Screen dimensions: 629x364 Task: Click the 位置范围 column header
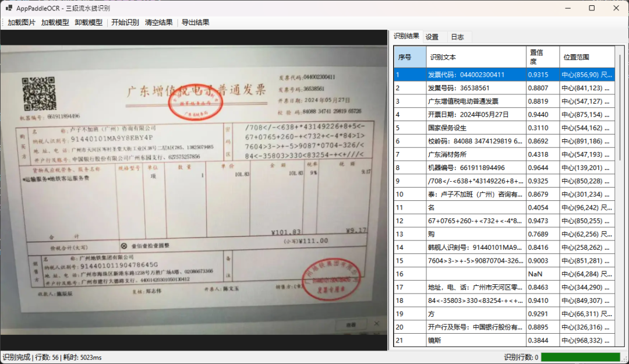tap(587, 57)
